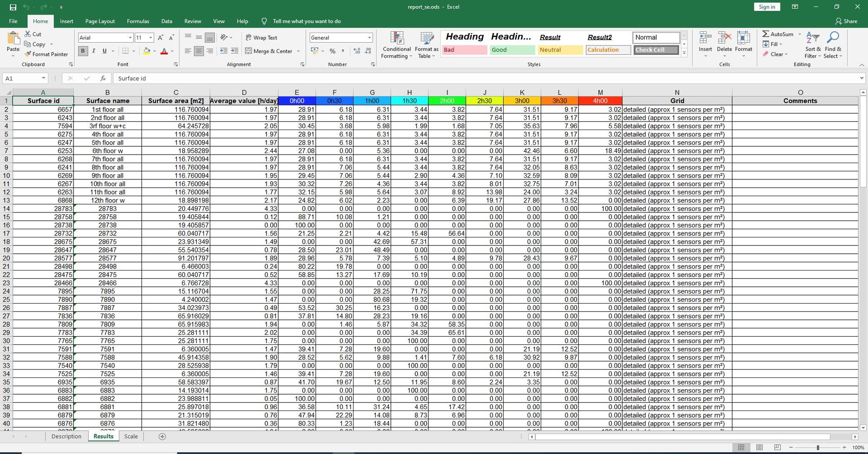Screen dimensions: 868x454
Task: Open Conditional Formatting menu
Action: 397,45
